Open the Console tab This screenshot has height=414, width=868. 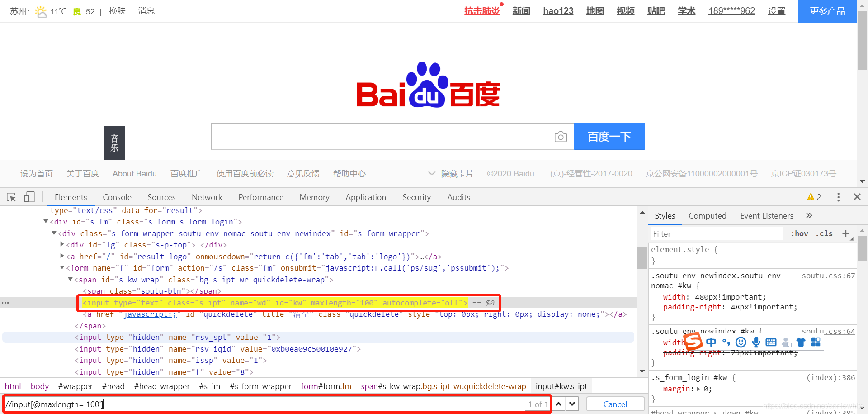click(117, 197)
